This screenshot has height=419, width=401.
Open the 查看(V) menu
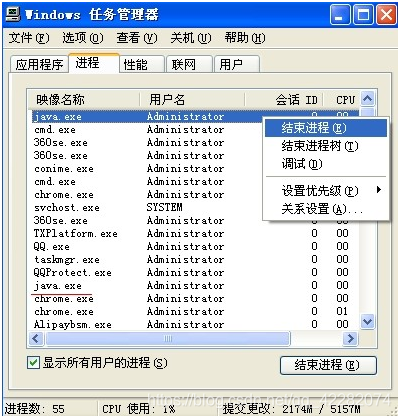(137, 38)
